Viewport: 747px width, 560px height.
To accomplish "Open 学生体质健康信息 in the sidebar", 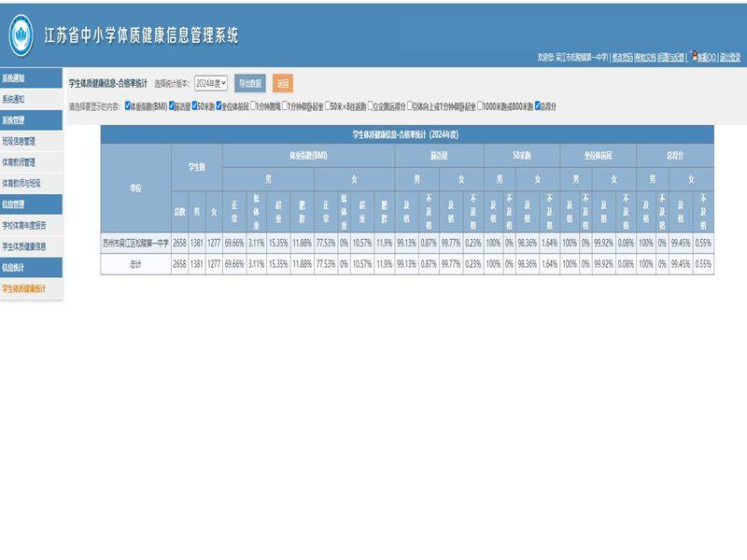I will (23, 246).
